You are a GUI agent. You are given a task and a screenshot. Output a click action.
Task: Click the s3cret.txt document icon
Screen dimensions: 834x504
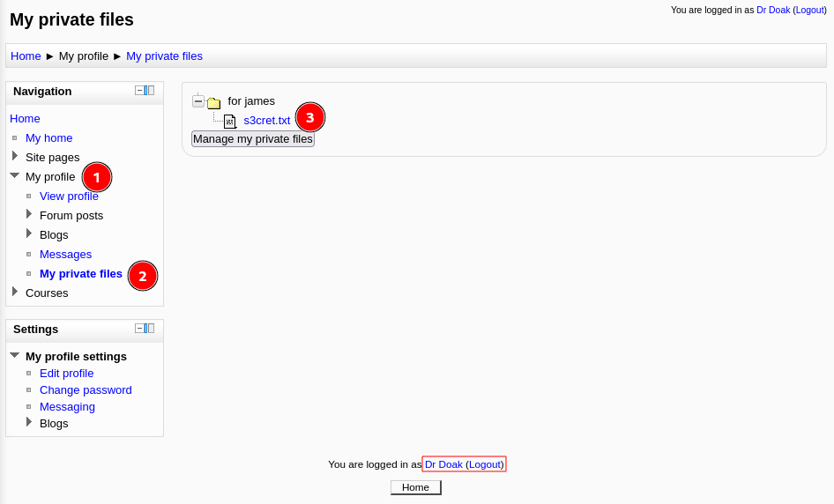coord(230,122)
